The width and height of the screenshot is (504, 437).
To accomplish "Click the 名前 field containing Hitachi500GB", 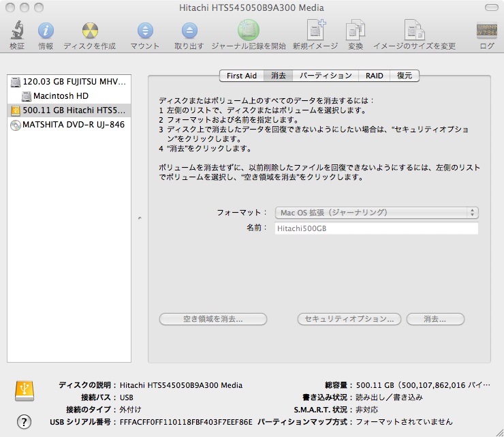I will point(377,228).
